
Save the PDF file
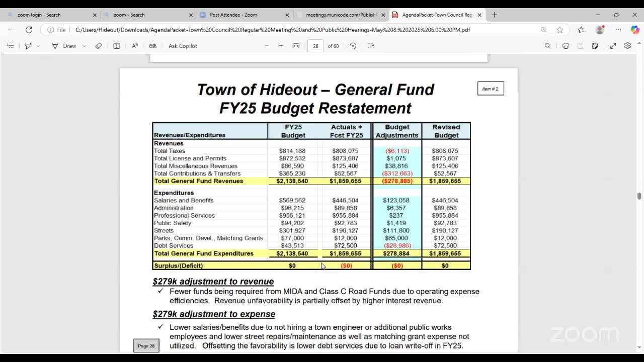pos(580,46)
